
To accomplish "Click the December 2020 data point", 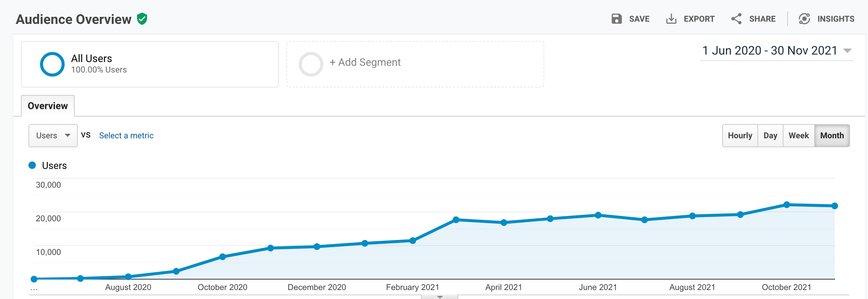I will [x=317, y=247].
